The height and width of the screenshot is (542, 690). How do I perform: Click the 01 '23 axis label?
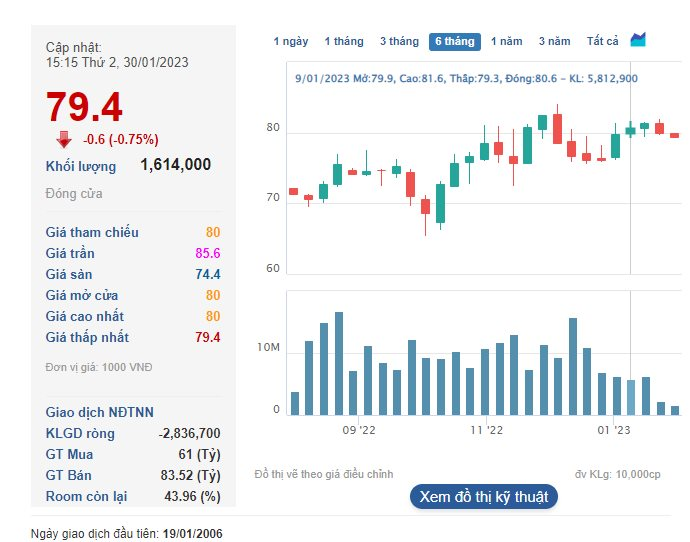pyautogui.click(x=614, y=430)
